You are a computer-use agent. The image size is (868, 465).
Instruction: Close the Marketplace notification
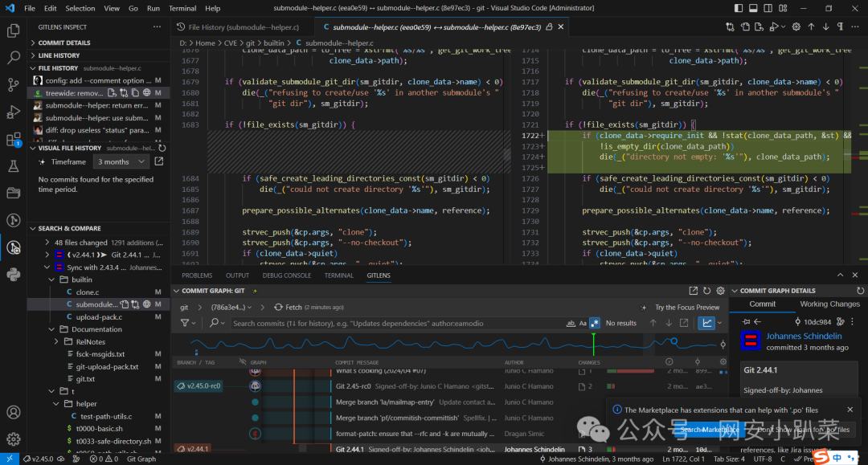tap(850, 410)
